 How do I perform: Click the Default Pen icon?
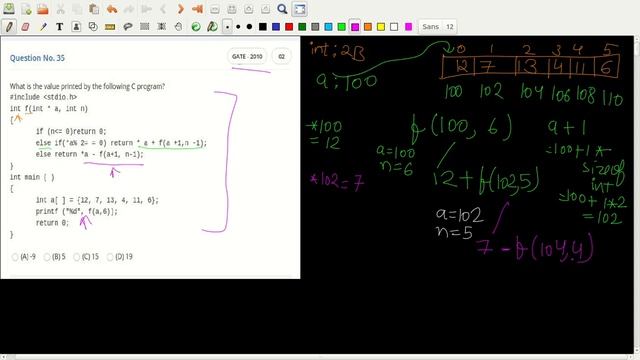pos(212,27)
